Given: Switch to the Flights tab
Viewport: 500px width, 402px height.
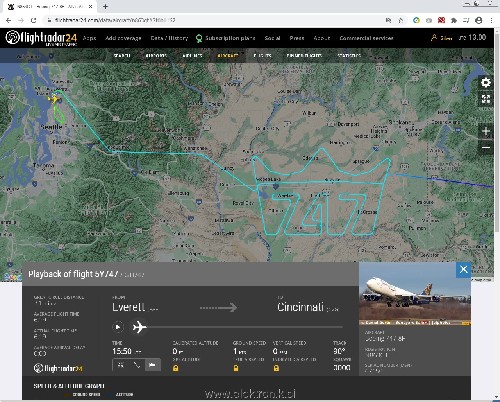Looking at the screenshot, I should pyautogui.click(x=262, y=55).
